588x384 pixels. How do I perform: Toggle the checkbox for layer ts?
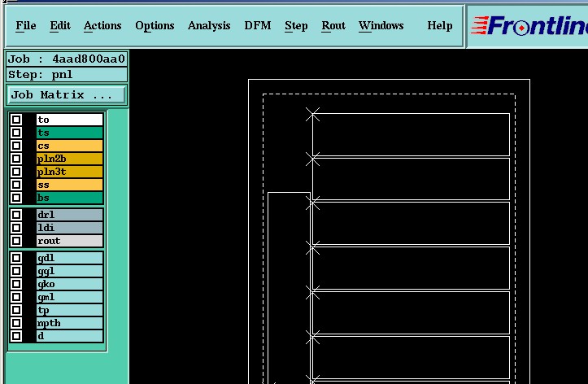click(x=16, y=133)
